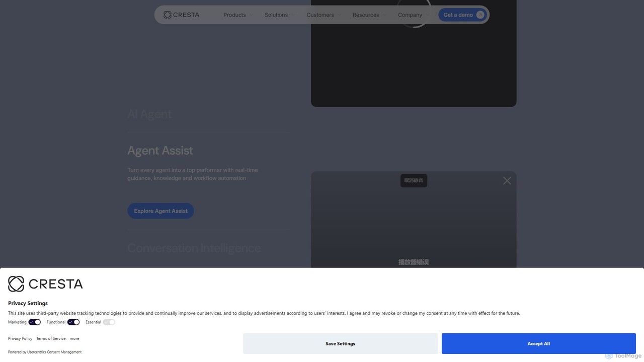This screenshot has width=644, height=362.
Task: Open the Terms of Service link
Action: pyautogui.click(x=51, y=339)
